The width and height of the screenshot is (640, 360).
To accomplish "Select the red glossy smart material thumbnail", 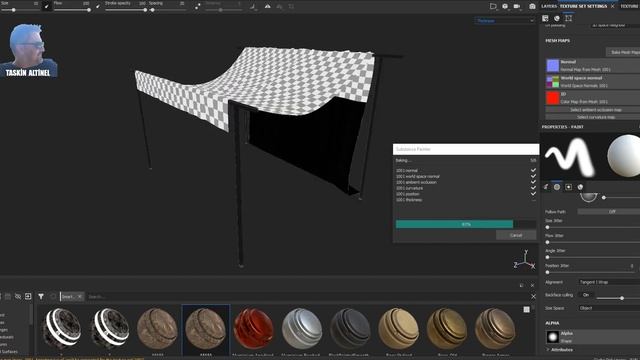I will coord(253,329).
